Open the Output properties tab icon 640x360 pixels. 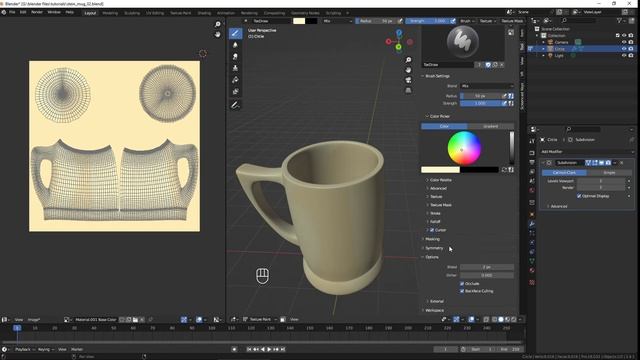coord(532,162)
